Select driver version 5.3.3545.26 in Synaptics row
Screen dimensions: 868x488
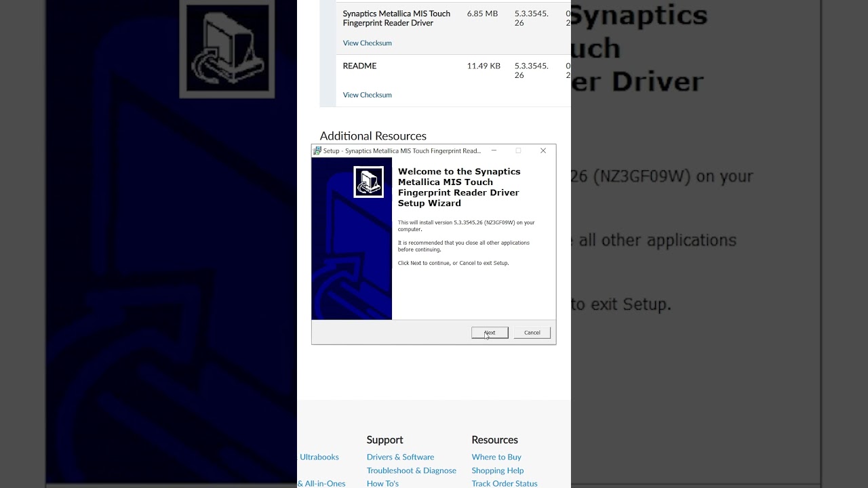pos(531,18)
